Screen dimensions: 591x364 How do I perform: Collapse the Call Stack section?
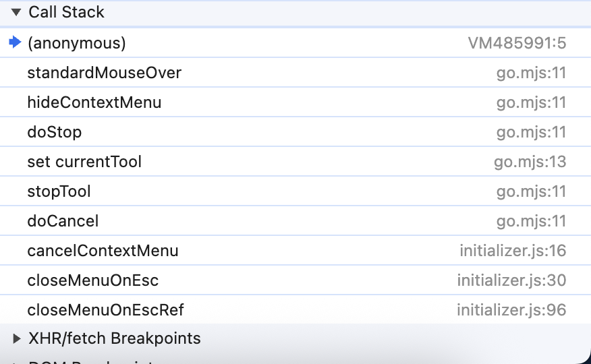point(16,13)
